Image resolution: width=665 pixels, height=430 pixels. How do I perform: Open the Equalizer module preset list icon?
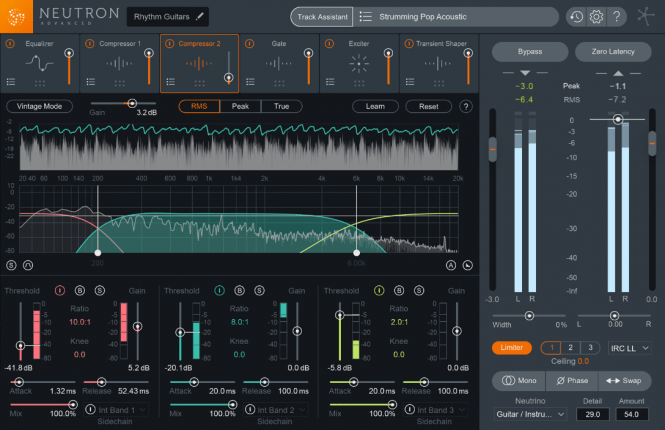11,81
